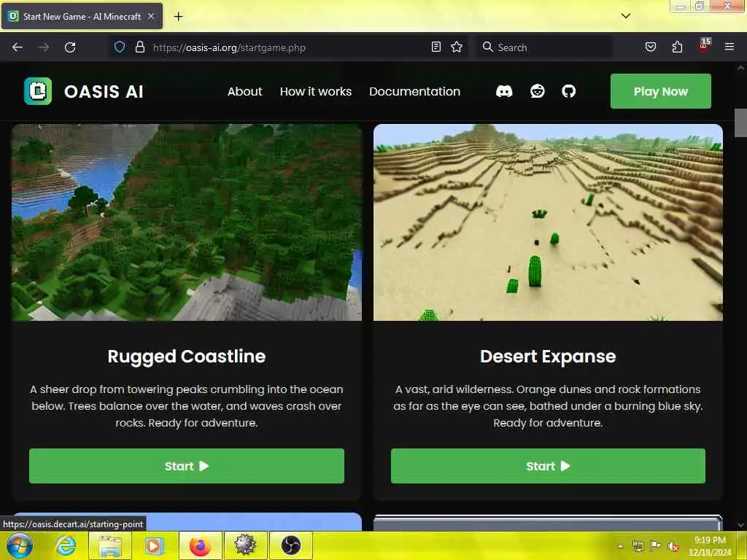Screen dimensions: 747x560
Task: Start the Rugged Coastline game
Action: (x=187, y=466)
